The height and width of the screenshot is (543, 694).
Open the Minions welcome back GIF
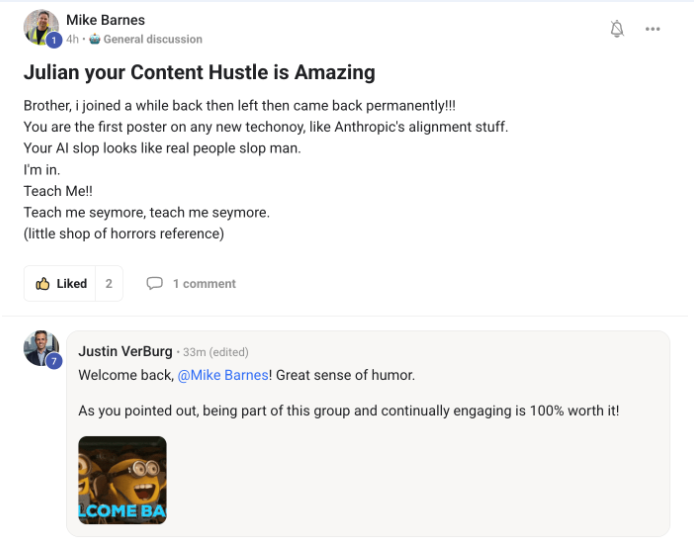[122, 480]
